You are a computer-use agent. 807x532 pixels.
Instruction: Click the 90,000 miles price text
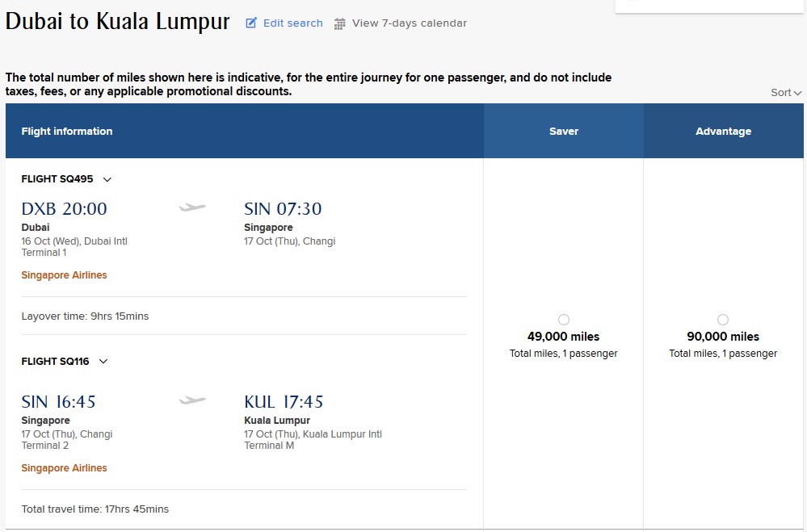click(723, 337)
